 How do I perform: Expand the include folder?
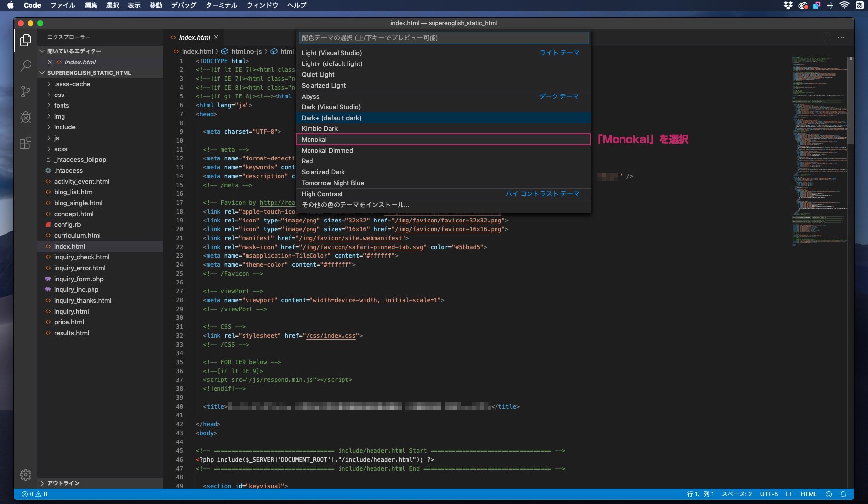coord(64,127)
